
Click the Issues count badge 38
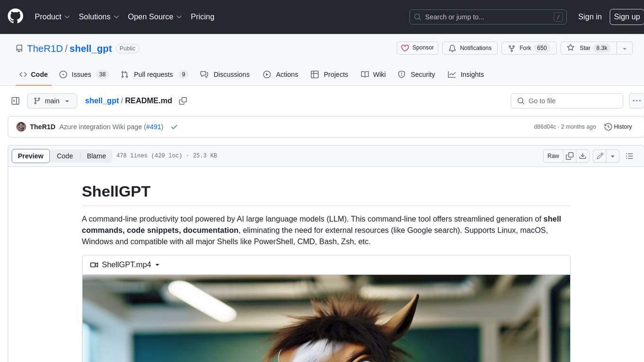click(102, 74)
